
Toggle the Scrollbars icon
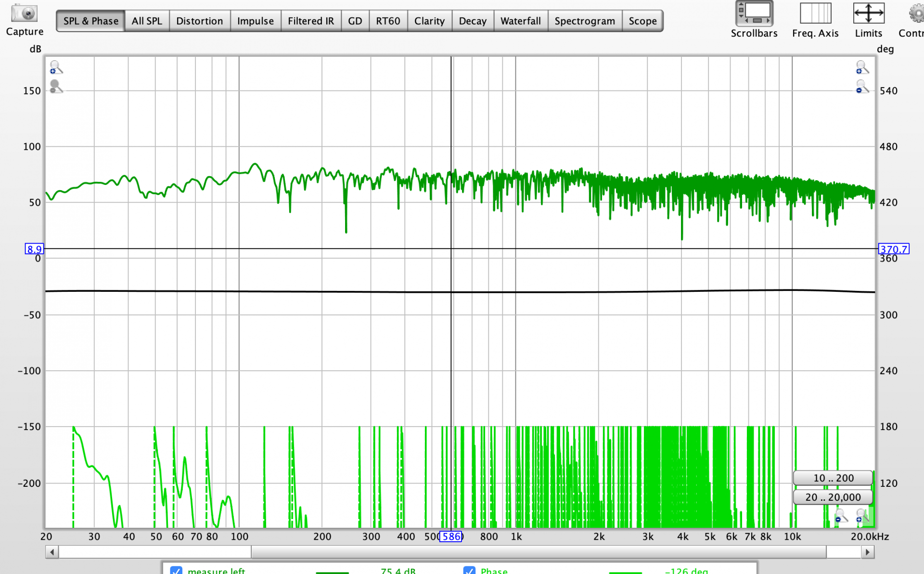pos(754,14)
